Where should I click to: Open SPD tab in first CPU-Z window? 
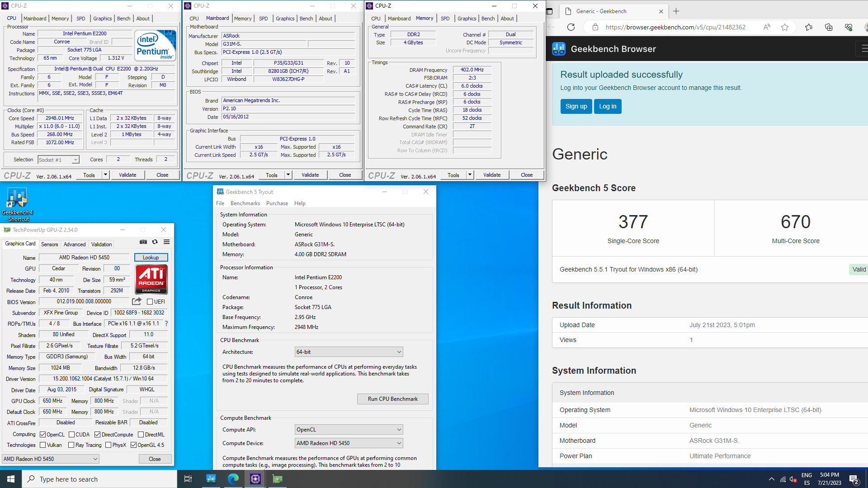coord(81,19)
